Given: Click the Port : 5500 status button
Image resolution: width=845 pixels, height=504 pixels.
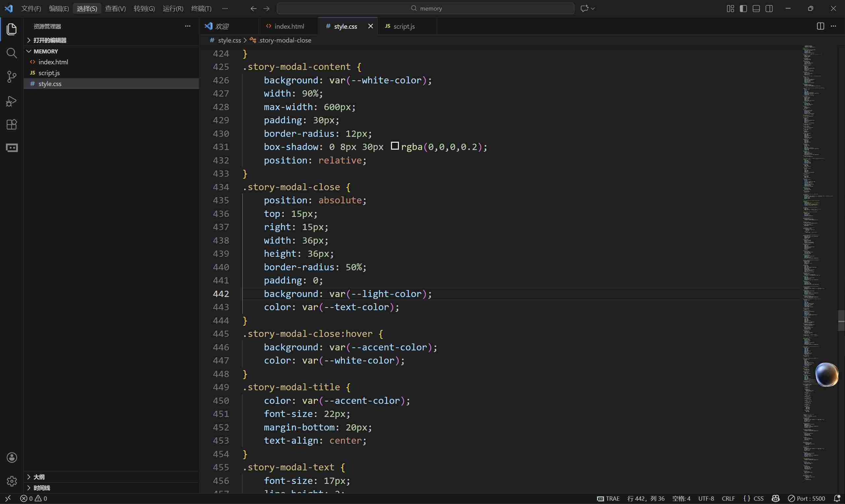Looking at the screenshot, I should [807, 498].
